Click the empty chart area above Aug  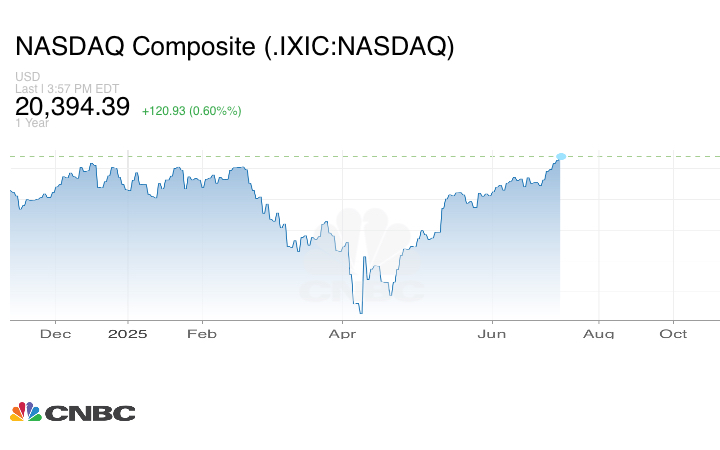pos(598,240)
